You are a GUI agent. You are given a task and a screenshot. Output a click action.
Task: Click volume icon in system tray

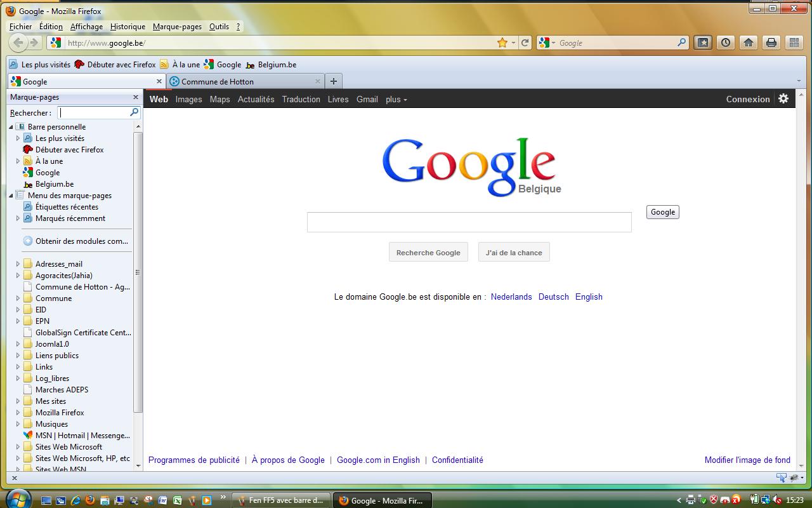[777, 500]
